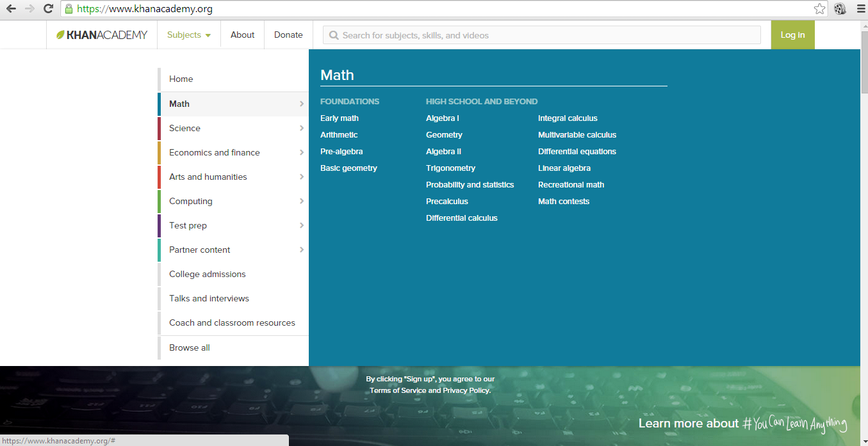Select Home in the subjects menu
868x446 pixels.
233,79
